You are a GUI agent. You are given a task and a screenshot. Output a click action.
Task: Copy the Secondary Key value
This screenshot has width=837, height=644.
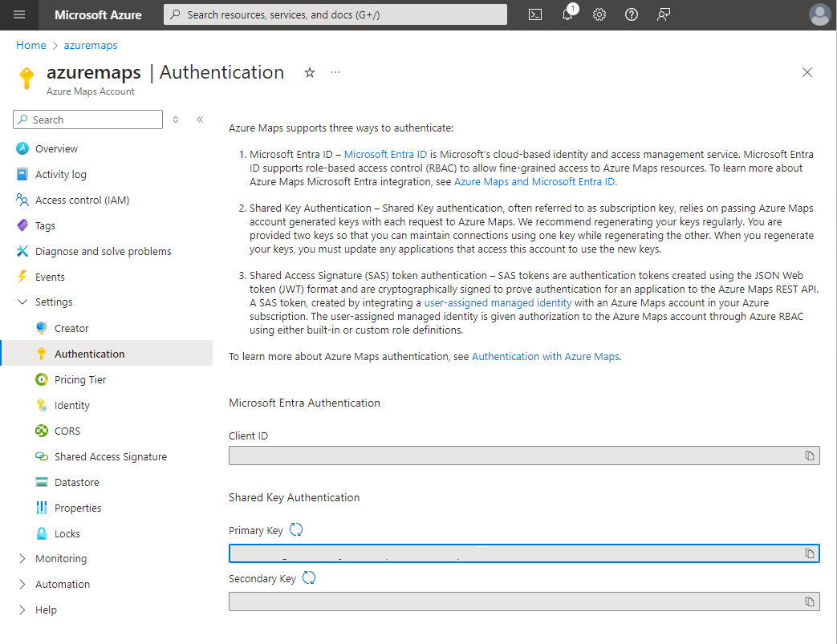[810, 601]
